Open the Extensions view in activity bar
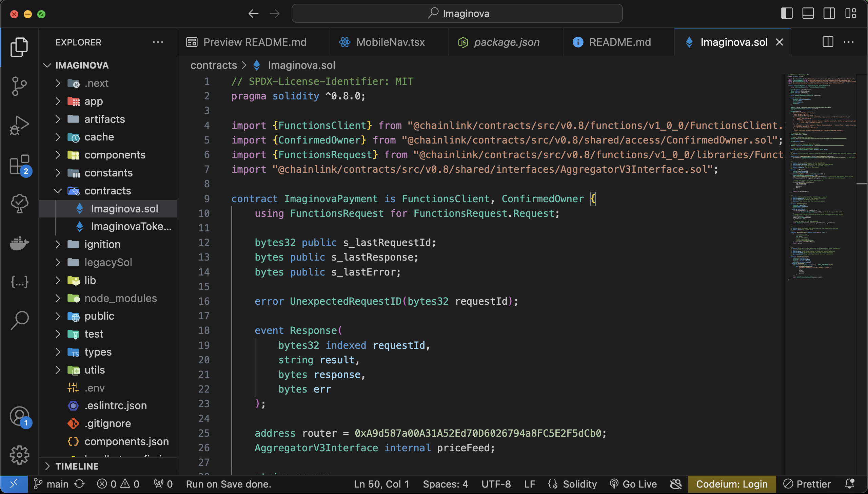Screen dimensions: 868x494 (19, 165)
